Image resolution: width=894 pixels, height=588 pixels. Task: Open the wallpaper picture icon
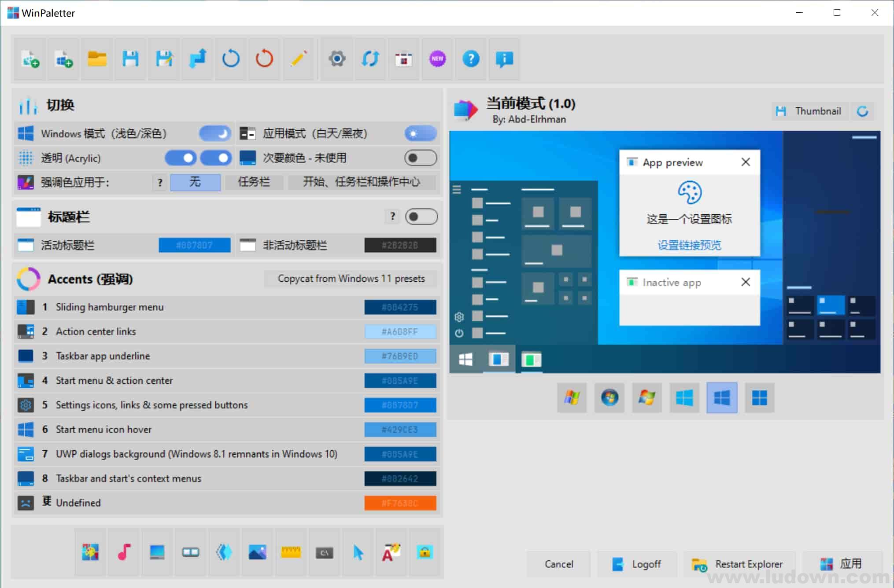point(258,552)
